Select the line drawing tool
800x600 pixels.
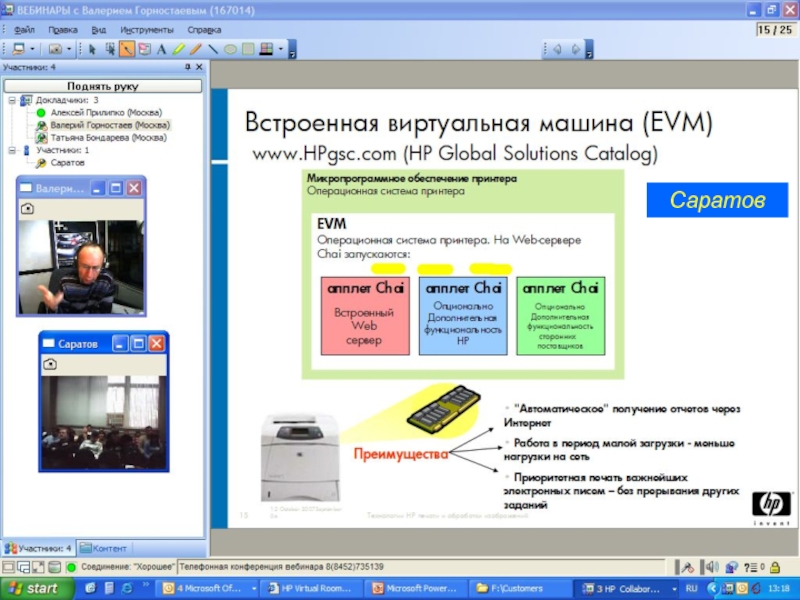click(x=213, y=48)
